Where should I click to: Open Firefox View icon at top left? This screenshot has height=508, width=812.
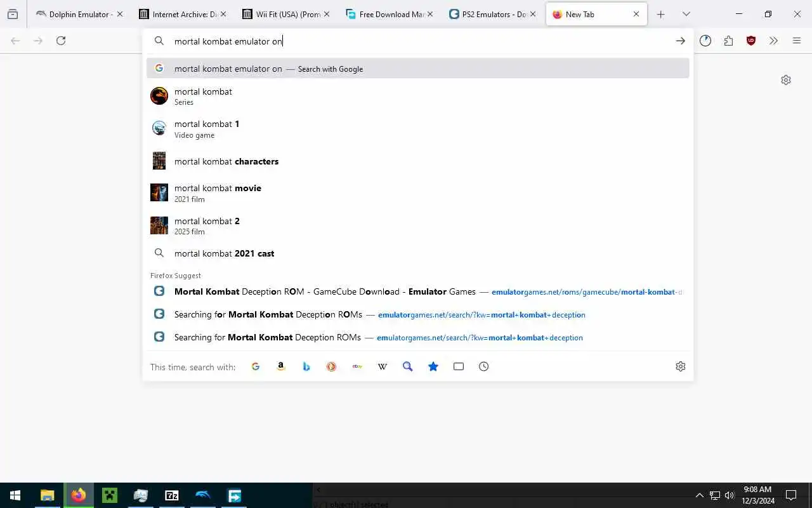pyautogui.click(x=13, y=14)
